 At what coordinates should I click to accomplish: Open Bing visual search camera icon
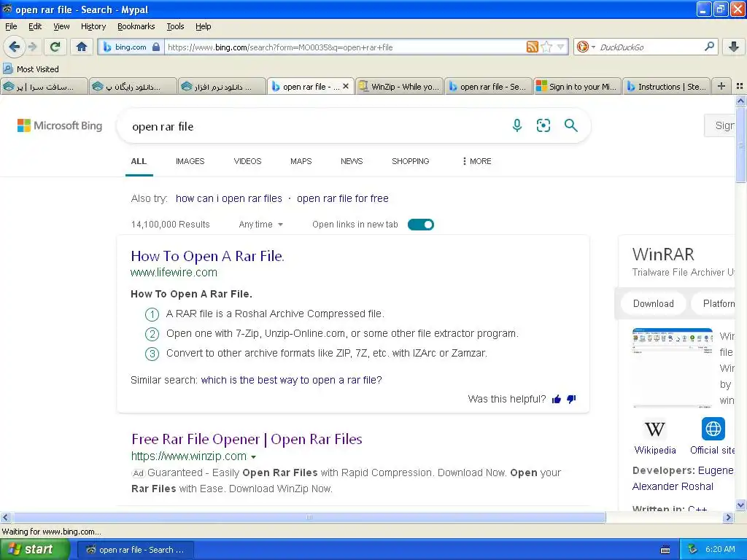[543, 125]
